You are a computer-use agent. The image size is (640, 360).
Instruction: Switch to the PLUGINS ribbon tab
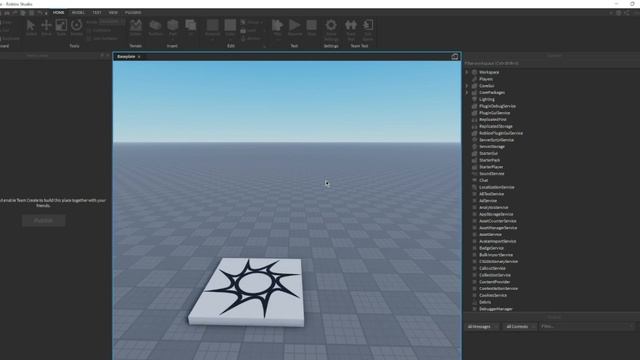coord(133,13)
